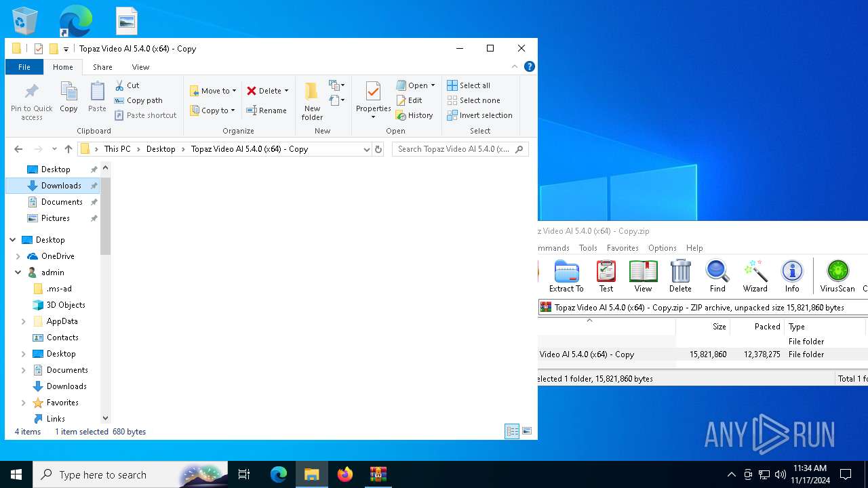
Task: Switch to Share ribbon tab
Action: click(102, 67)
